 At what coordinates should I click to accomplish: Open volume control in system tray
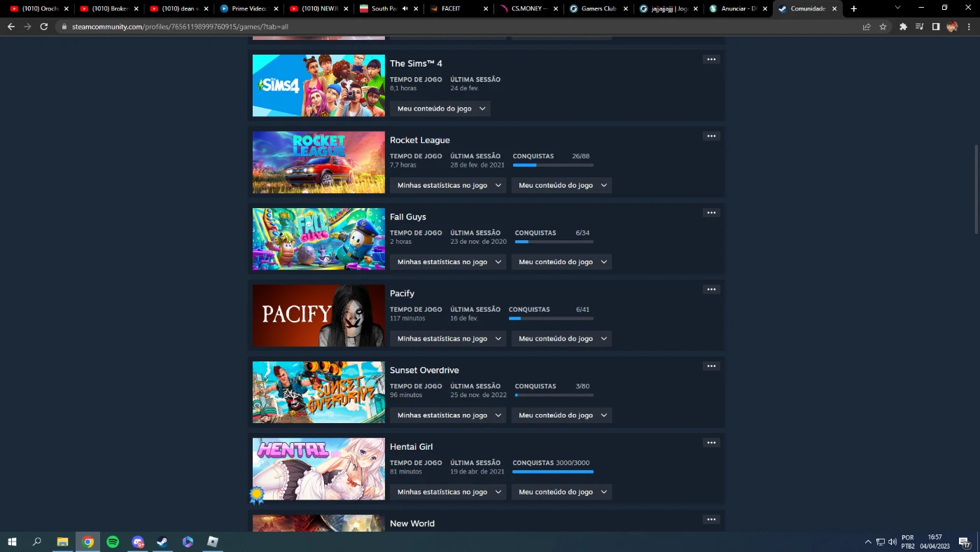point(892,542)
